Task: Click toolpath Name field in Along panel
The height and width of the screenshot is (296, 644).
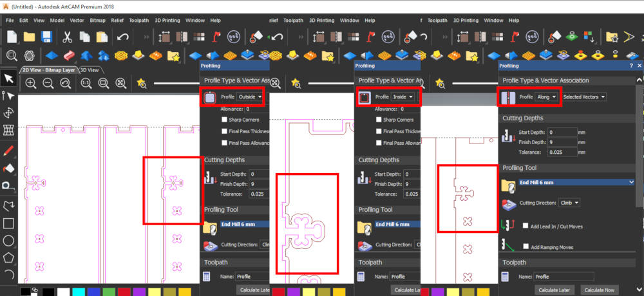Action: coord(564,277)
